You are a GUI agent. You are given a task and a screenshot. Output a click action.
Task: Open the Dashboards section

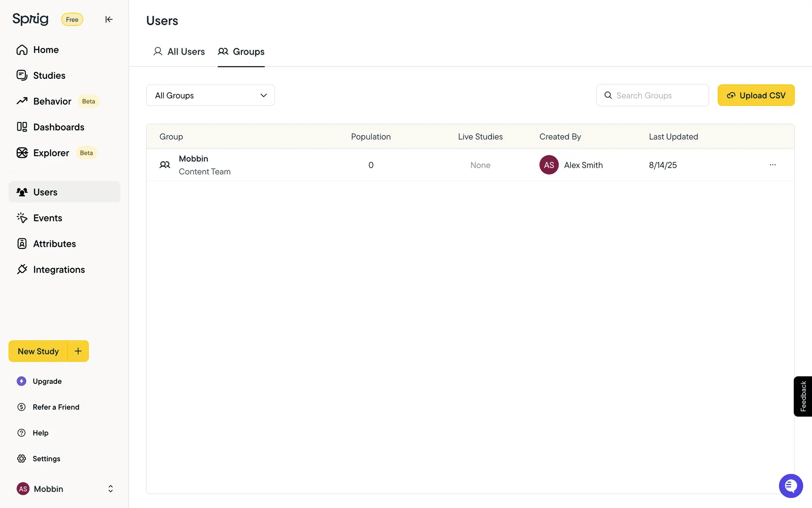58,127
